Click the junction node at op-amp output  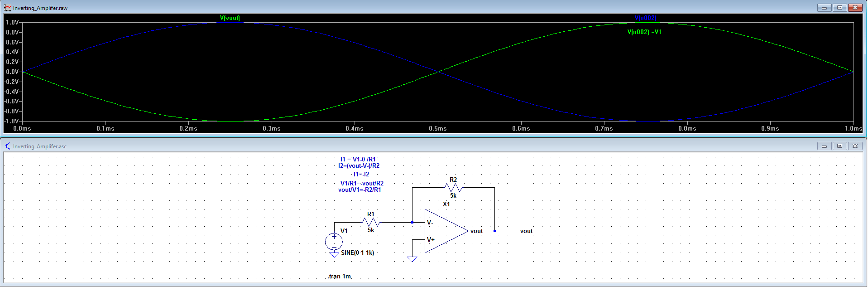tap(494, 231)
